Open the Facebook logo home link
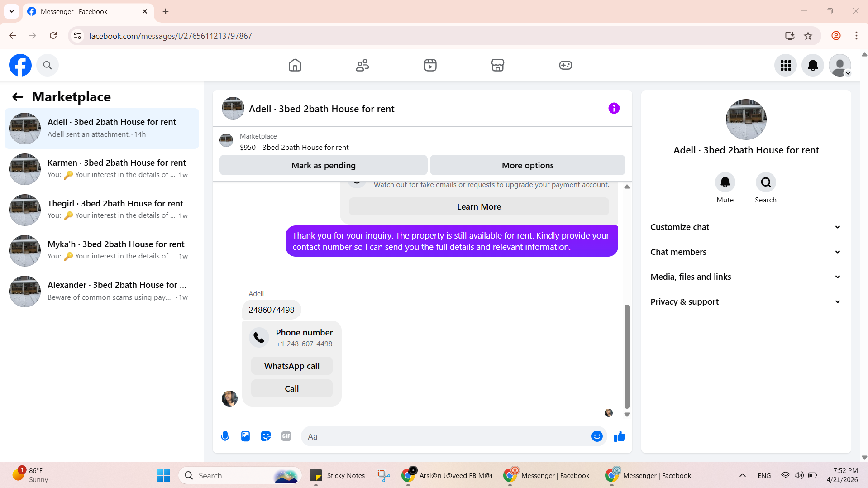The image size is (868, 488). coord(20,65)
